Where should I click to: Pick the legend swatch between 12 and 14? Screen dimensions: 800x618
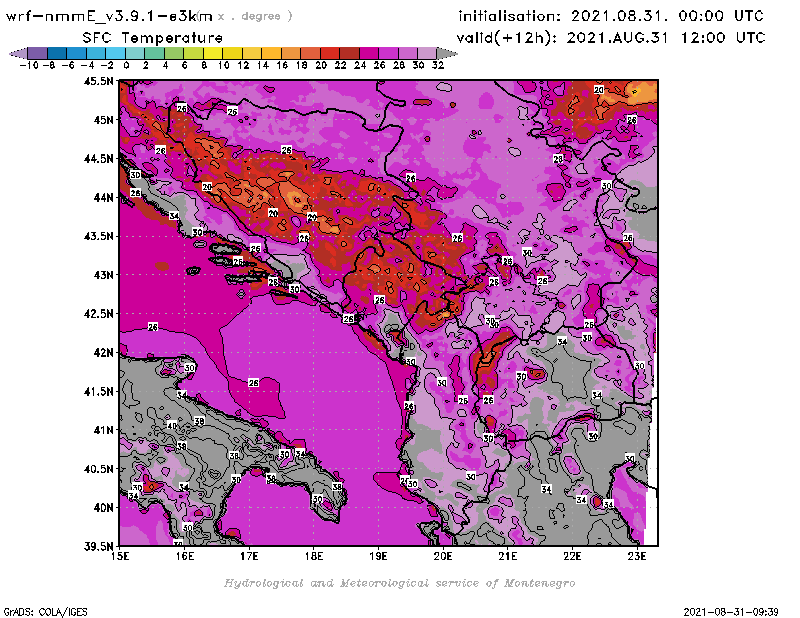coord(252,53)
